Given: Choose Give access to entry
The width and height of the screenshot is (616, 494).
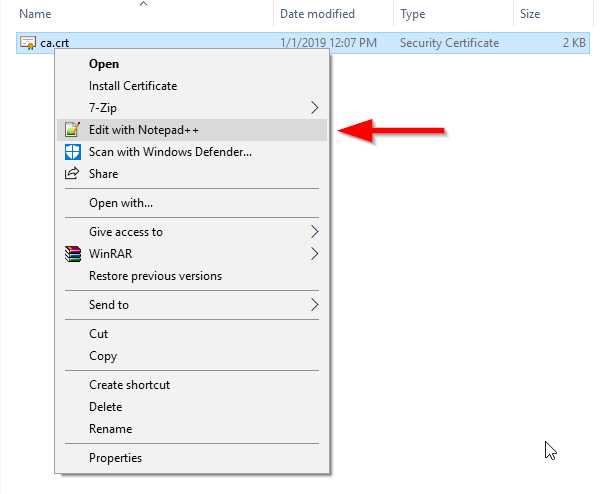Looking at the screenshot, I should (192, 232).
